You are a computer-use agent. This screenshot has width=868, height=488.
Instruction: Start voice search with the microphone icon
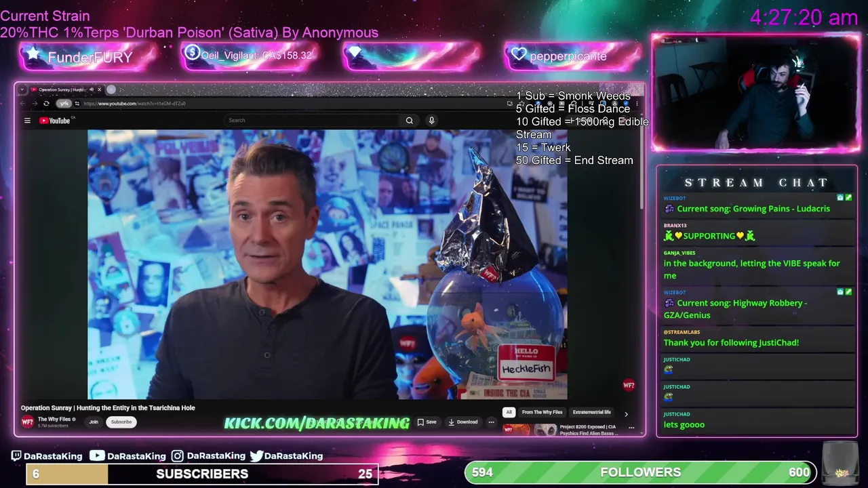[x=431, y=121]
